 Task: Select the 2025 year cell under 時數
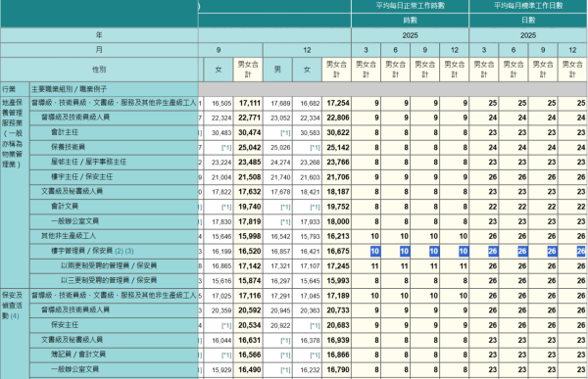coord(410,35)
